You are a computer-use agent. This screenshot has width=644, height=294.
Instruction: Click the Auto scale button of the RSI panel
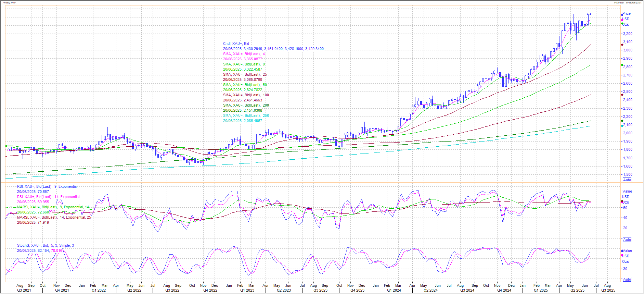tap(627, 240)
